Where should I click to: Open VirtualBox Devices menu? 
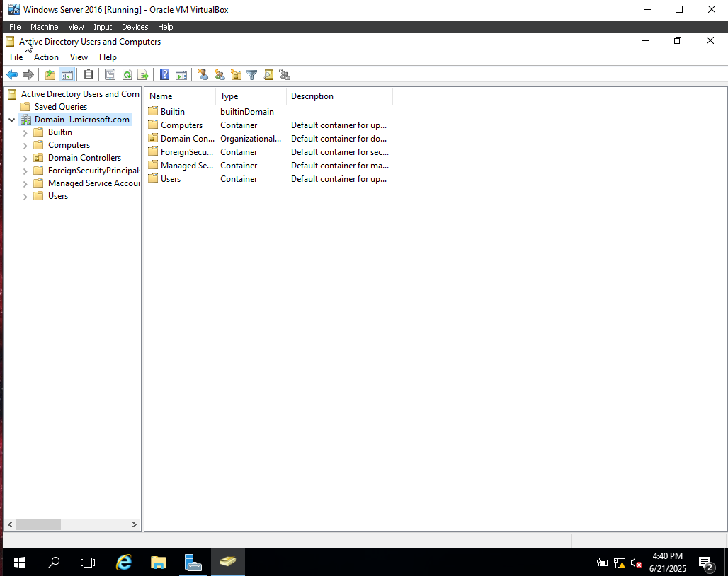click(135, 27)
